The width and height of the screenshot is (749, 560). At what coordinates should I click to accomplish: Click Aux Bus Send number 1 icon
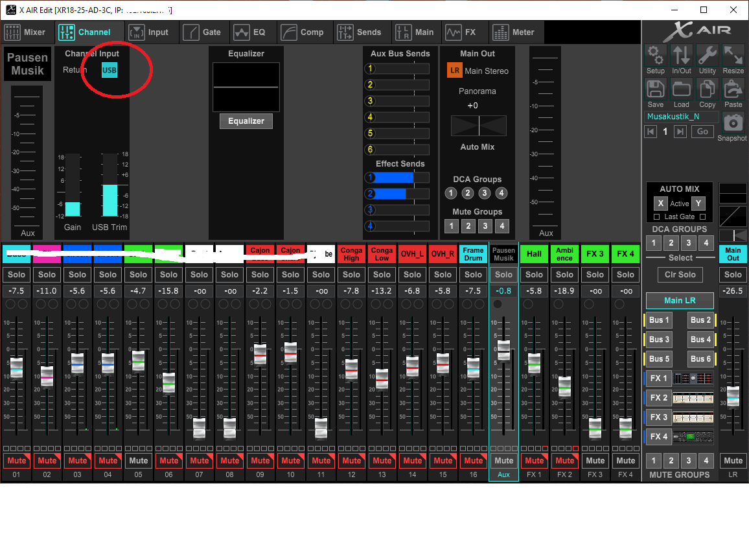pos(370,69)
